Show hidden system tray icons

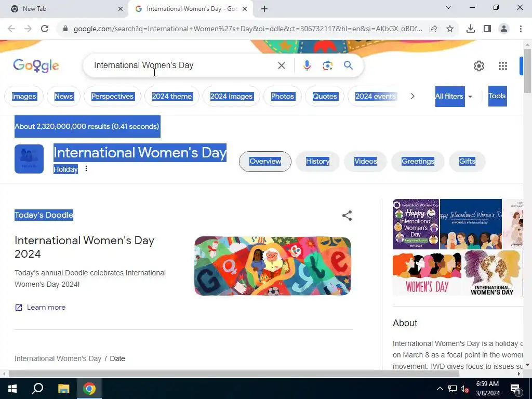[x=440, y=389]
